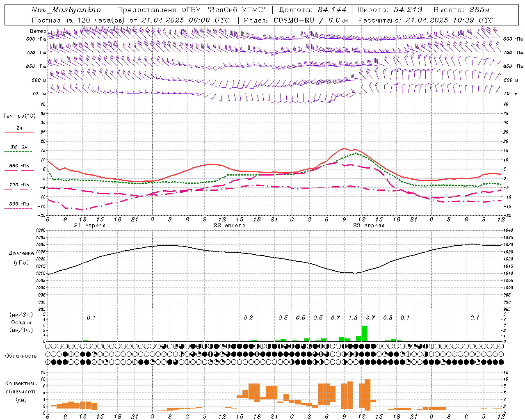Click the Давление pressure panel label
The height and width of the screenshot is (420, 525).
click(x=21, y=253)
